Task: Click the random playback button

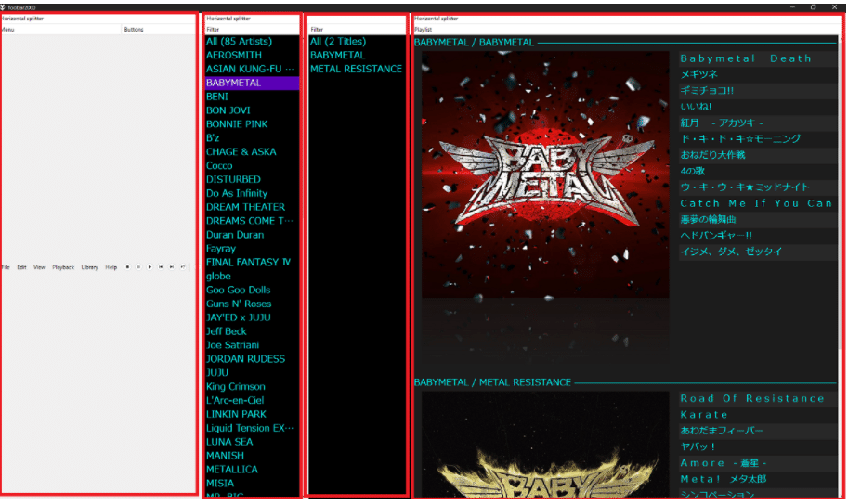Action: pyautogui.click(x=183, y=267)
